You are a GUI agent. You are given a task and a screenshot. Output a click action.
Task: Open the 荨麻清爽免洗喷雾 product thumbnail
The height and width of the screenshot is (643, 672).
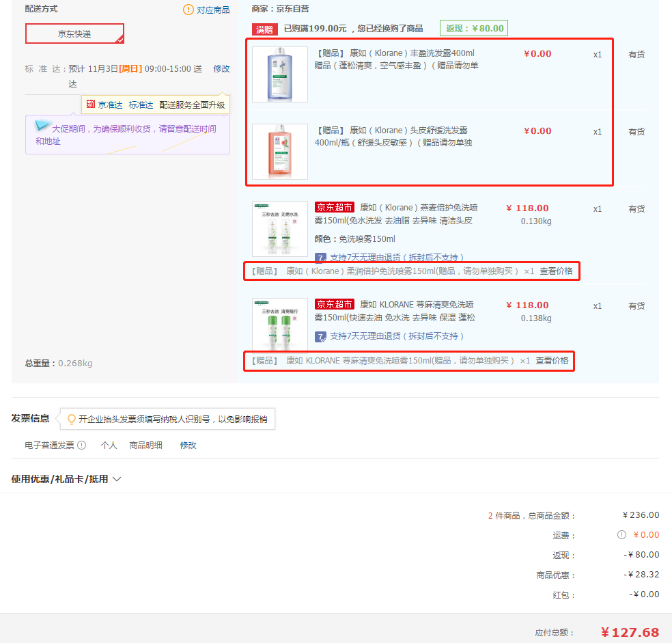pyautogui.click(x=280, y=325)
